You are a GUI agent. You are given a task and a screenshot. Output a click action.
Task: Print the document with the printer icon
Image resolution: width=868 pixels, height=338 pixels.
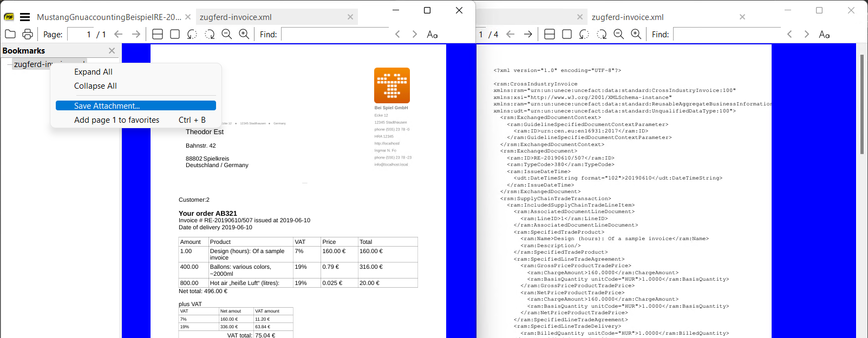click(x=28, y=34)
